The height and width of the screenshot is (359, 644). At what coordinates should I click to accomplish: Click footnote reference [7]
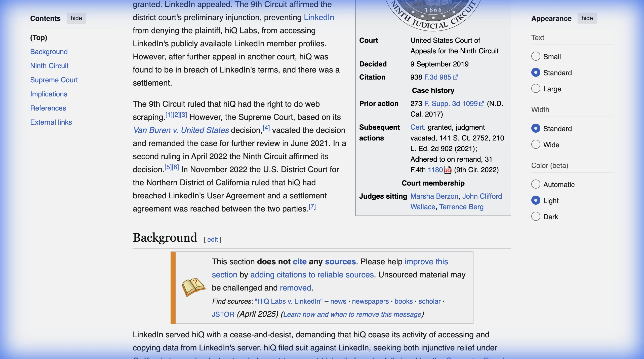coord(312,206)
